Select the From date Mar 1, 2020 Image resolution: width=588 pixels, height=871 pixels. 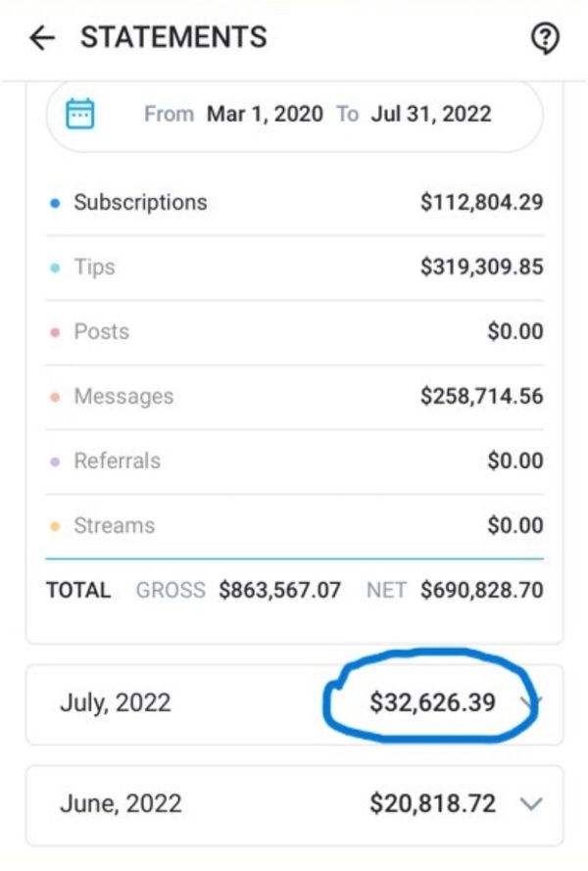(x=265, y=114)
